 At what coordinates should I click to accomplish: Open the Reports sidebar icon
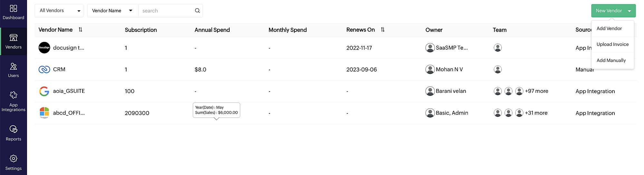pyautogui.click(x=14, y=129)
